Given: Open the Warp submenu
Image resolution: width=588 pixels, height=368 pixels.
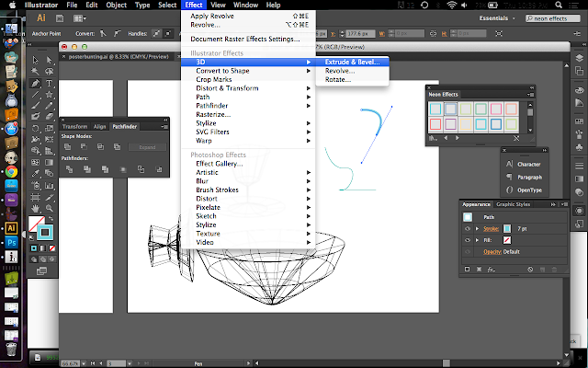Looking at the screenshot, I should (x=248, y=141).
